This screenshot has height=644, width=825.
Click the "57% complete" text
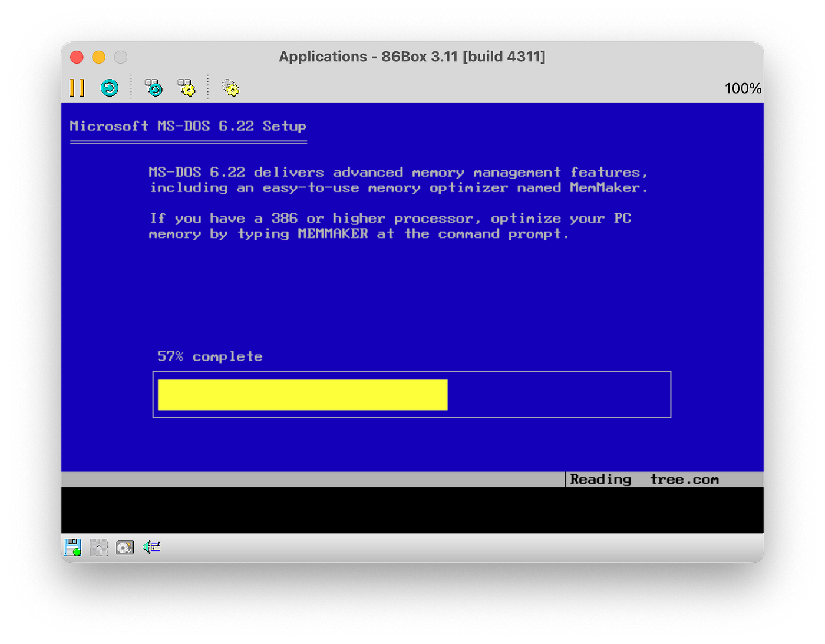pyautogui.click(x=210, y=356)
